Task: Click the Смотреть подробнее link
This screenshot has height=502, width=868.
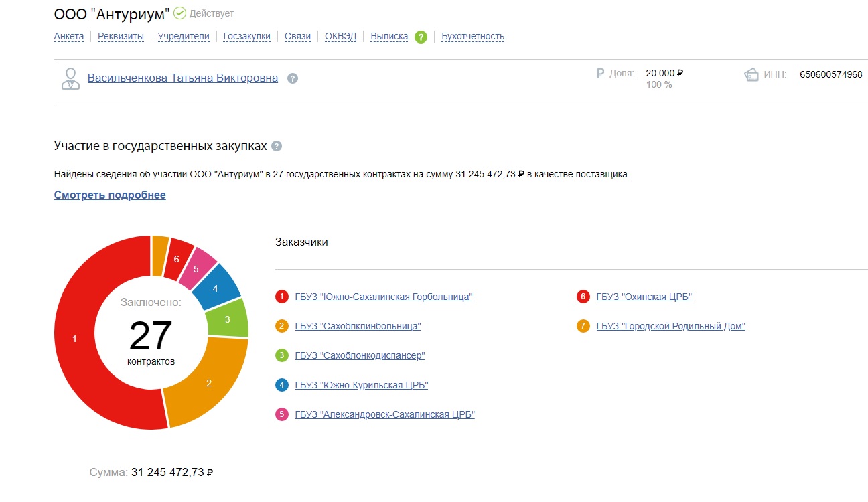Action: pos(110,195)
